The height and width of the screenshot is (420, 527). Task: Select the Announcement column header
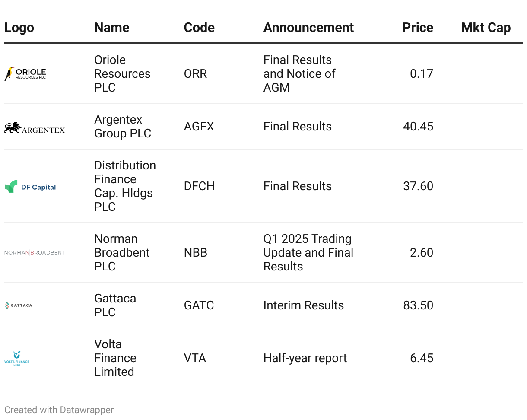[308, 28]
